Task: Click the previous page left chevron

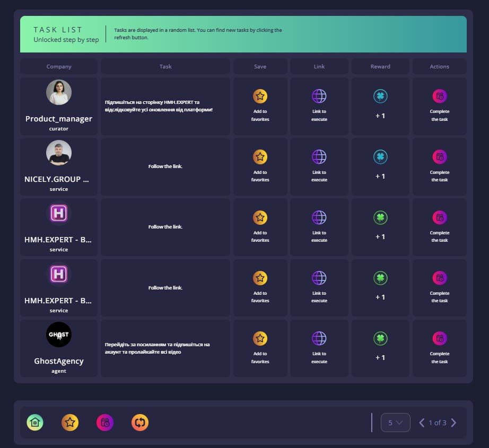Action: point(421,423)
